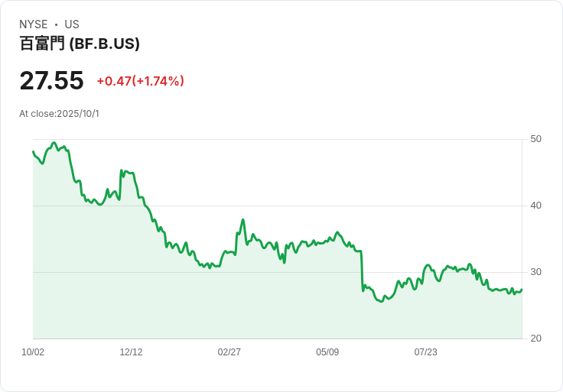Click the 40 label on price axis
Image resolution: width=563 pixels, height=392 pixels.
click(x=536, y=206)
